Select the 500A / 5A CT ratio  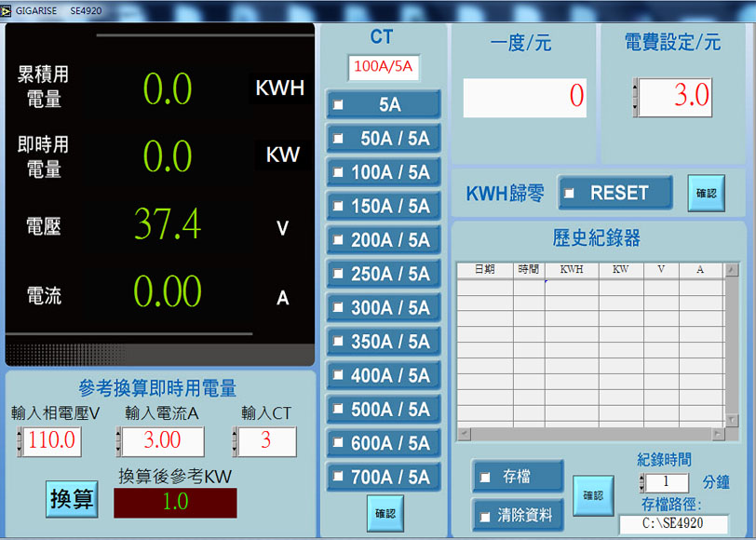pos(384,410)
